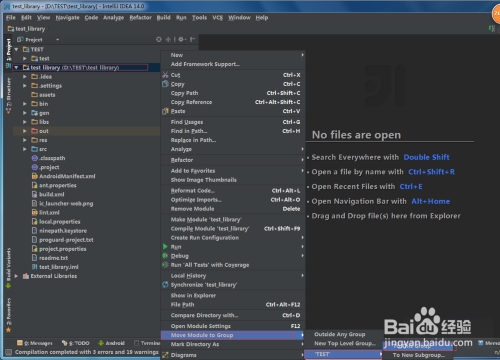Expand the bin folder
Viewport: 500px width, 360px height.
(25, 104)
